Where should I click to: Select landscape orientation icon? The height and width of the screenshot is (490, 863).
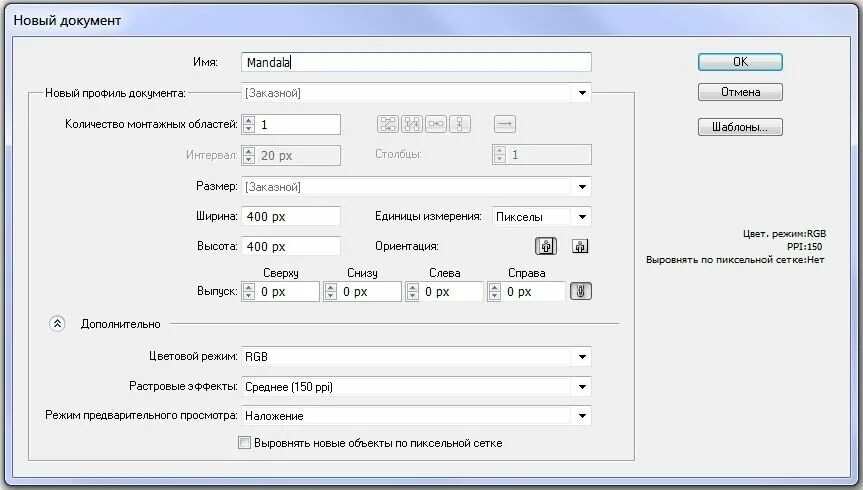pos(580,246)
